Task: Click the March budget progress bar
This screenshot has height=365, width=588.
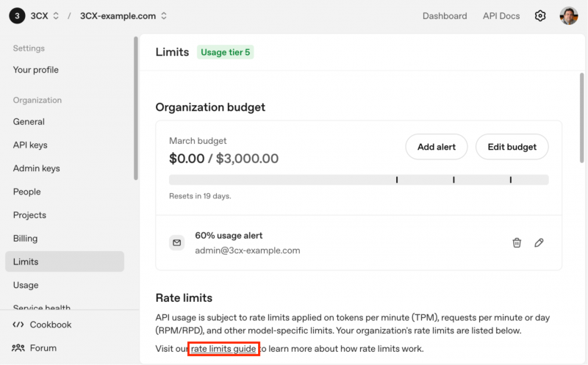Action: coord(359,180)
